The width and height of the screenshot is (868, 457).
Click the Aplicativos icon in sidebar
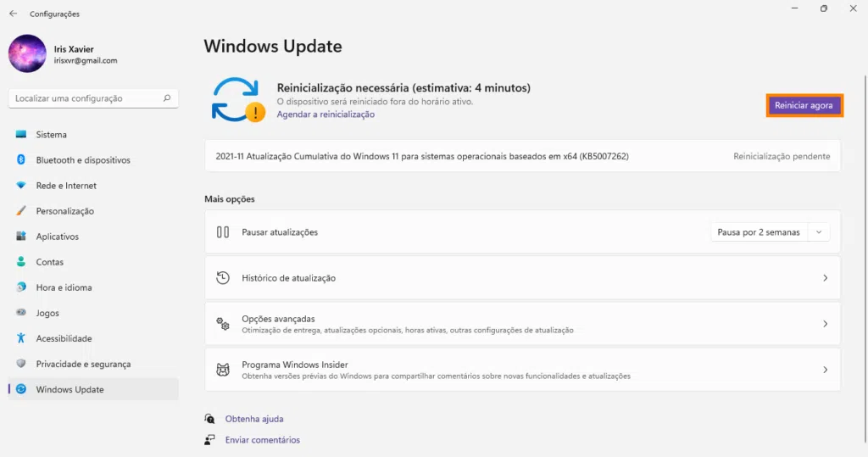coord(21,237)
